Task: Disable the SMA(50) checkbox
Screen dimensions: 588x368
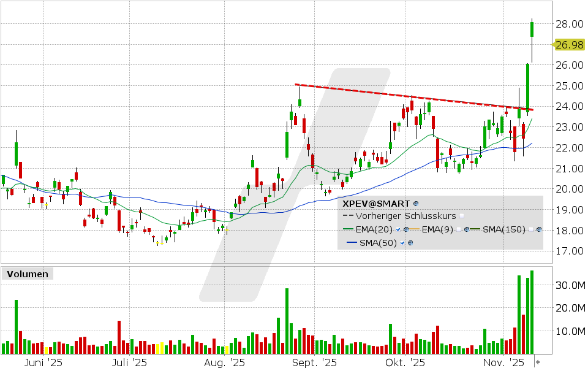Action: coord(402,243)
